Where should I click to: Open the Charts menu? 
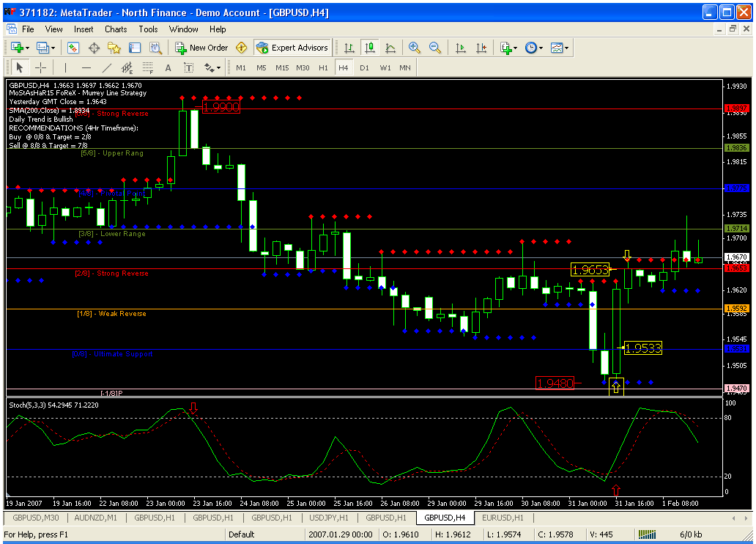pos(116,29)
